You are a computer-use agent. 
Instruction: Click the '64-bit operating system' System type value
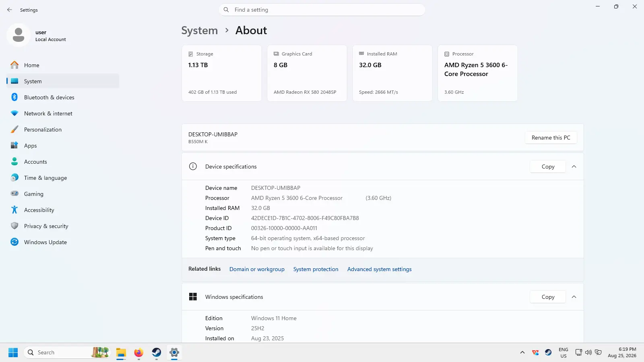pyautogui.click(x=308, y=238)
